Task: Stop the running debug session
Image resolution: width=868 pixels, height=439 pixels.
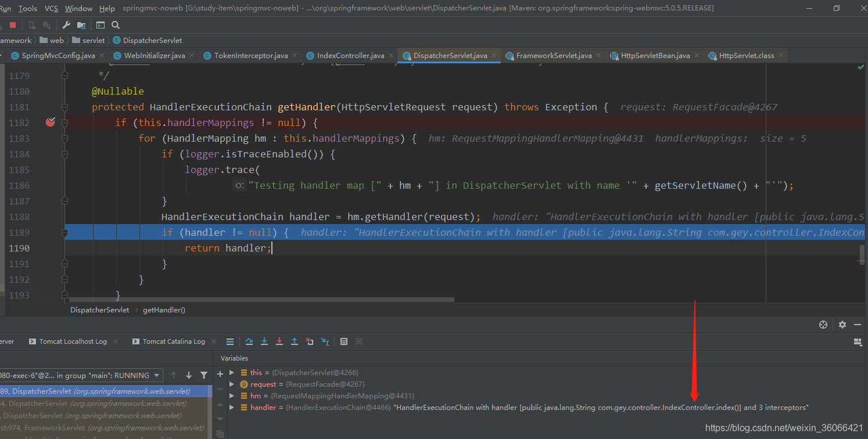Action: click(x=13, y=25)
